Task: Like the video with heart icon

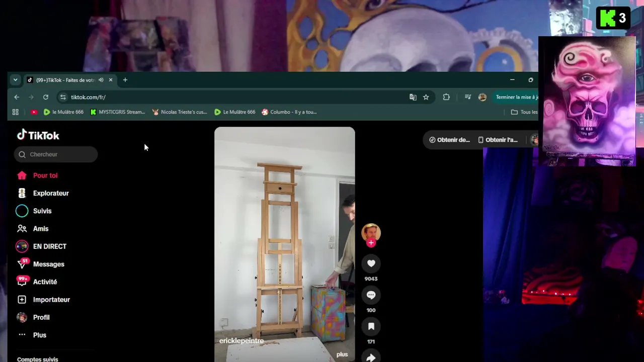Action: click(x=371, y=263)
